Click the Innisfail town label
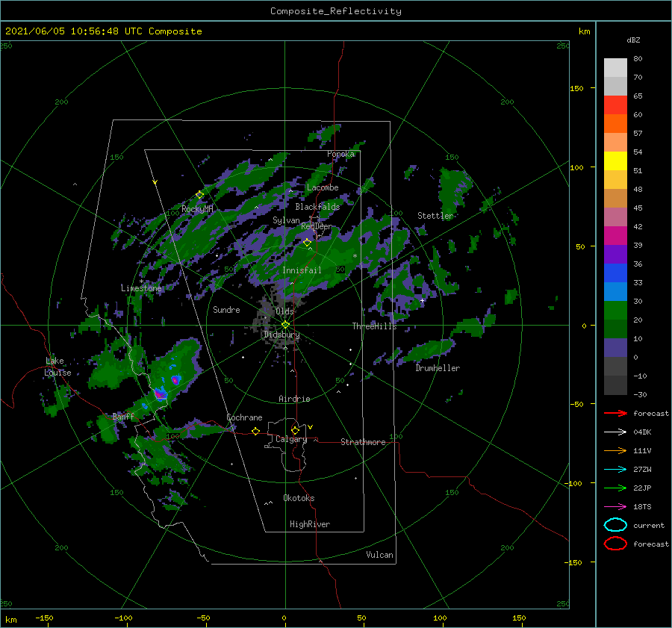 tap(302, 270)
